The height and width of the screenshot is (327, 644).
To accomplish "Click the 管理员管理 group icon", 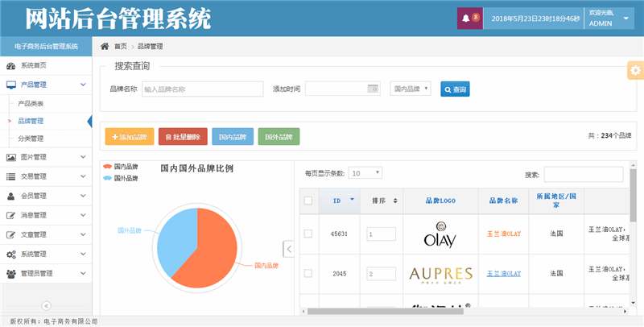I will coord(11,274).
